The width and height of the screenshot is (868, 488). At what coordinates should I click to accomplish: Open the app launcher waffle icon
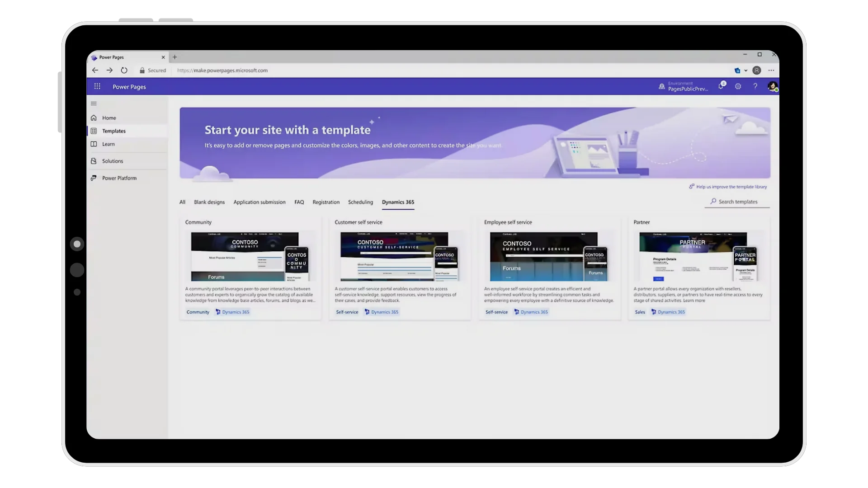pos(97,86)
